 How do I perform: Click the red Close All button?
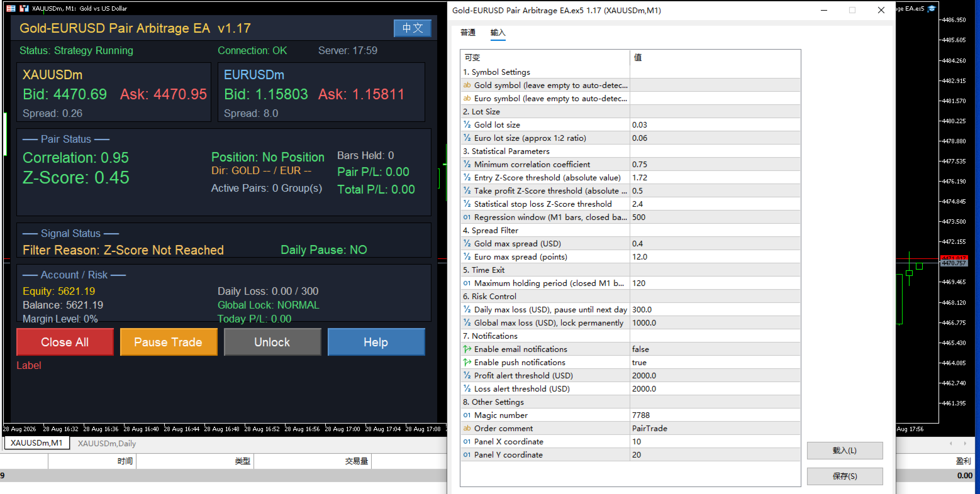(65, 342)
